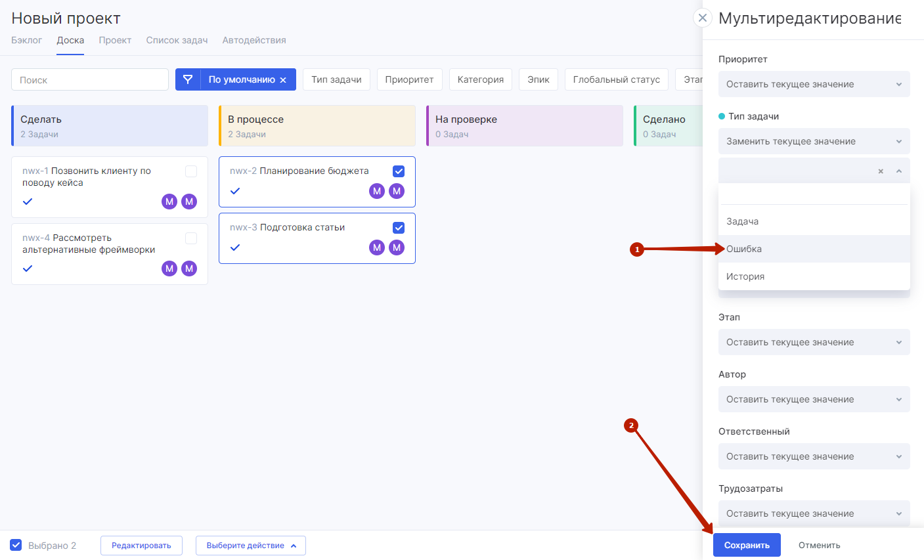Click the first avatar on the nwx-2 card

point(377,191)
